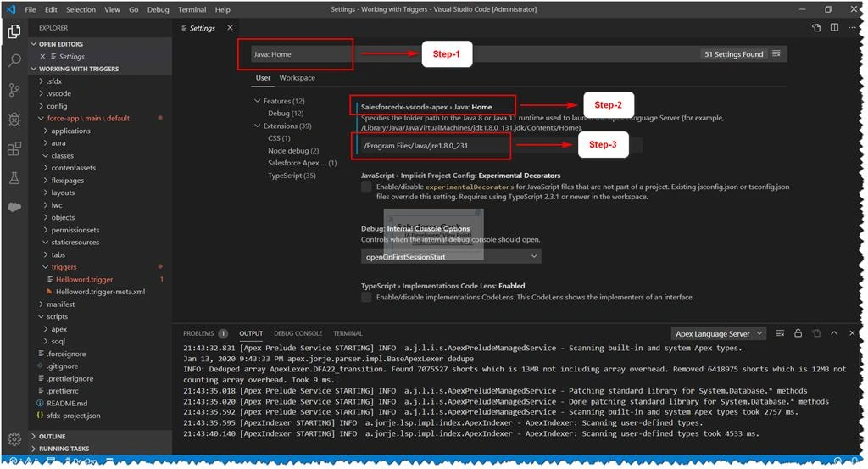
Task: Open README.md file
Action: tap(66, 403)
